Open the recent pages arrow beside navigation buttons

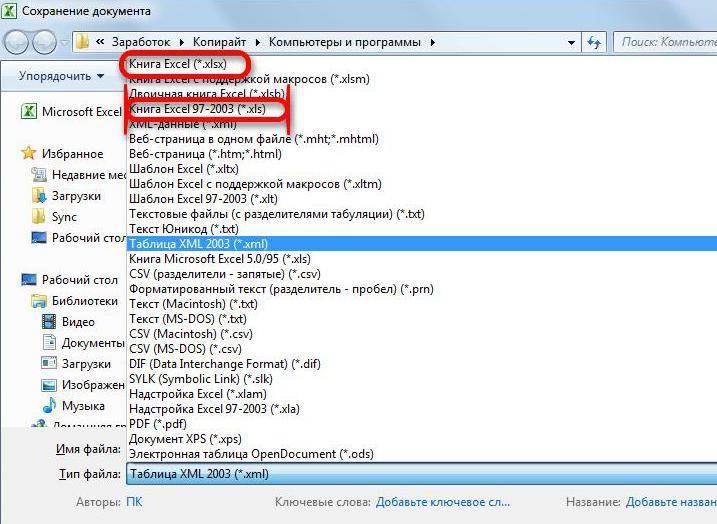pos(64,43)
